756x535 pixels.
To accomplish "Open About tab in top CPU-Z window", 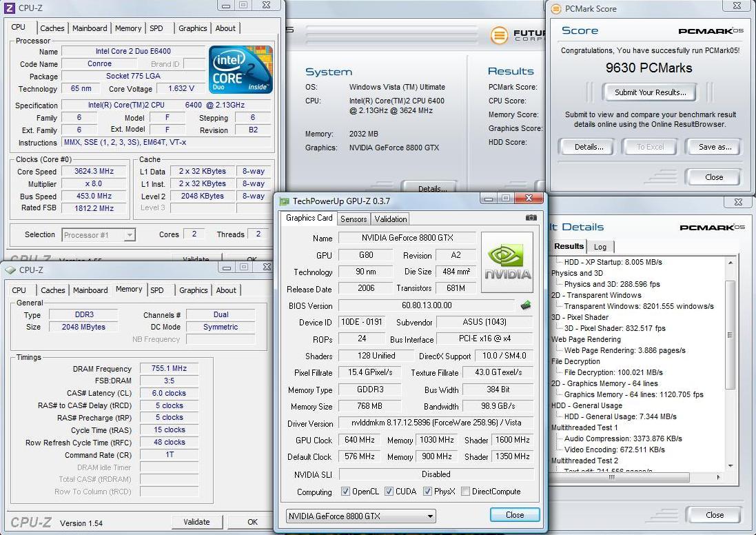I will (x=225, y=28).
